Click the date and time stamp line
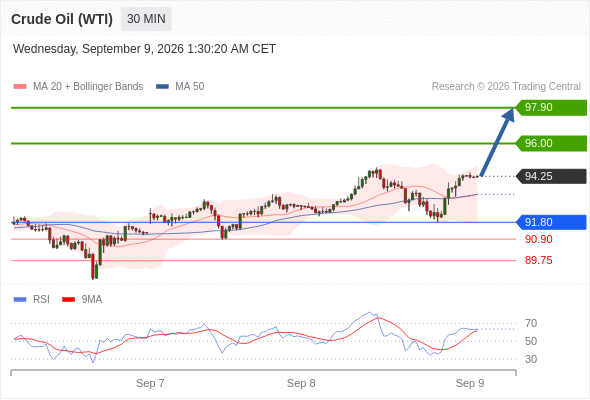The height and width of the screenshot is (400, 590). [x=144, y=49]
